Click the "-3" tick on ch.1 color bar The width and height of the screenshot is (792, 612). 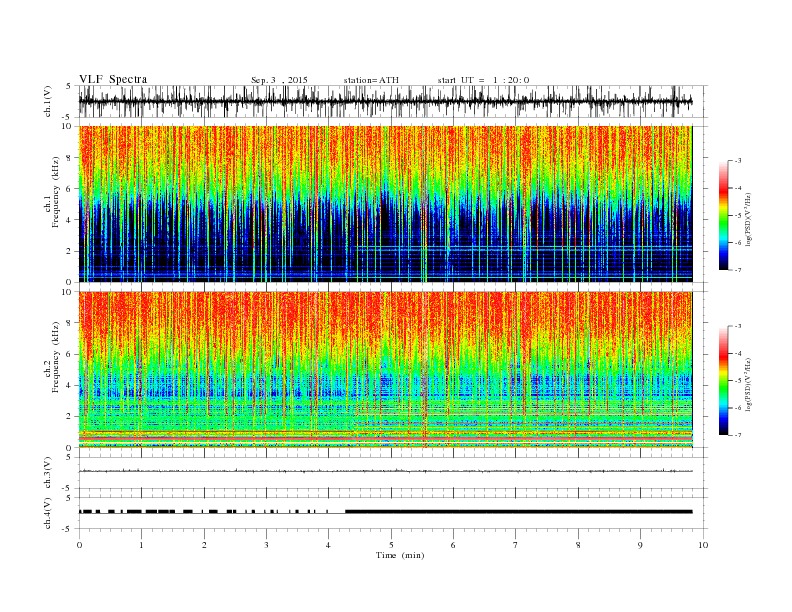pos(738,161)
